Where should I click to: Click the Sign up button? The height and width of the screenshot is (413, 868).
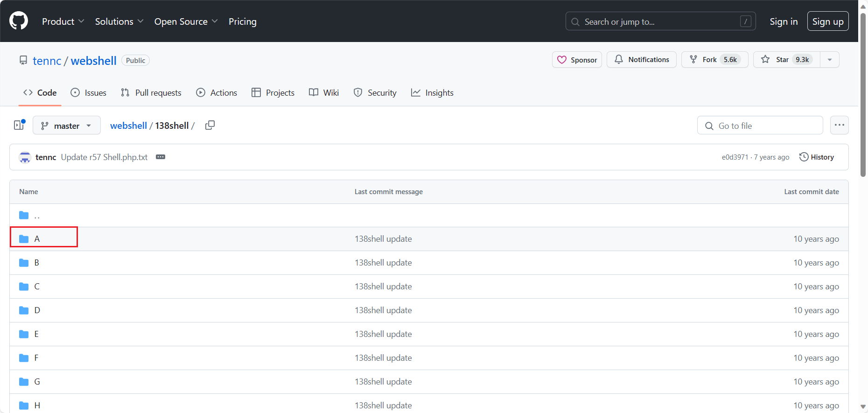tap(828, 21)
